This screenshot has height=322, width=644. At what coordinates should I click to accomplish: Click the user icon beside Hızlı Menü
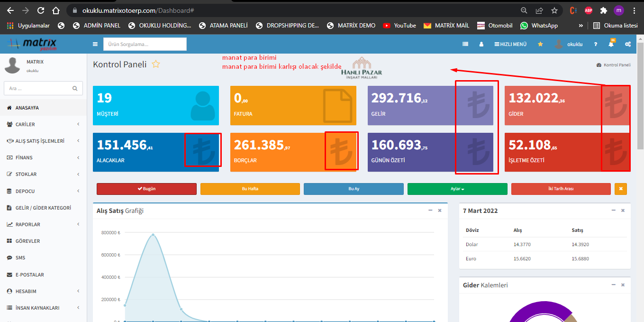click(x=481, y=44)
